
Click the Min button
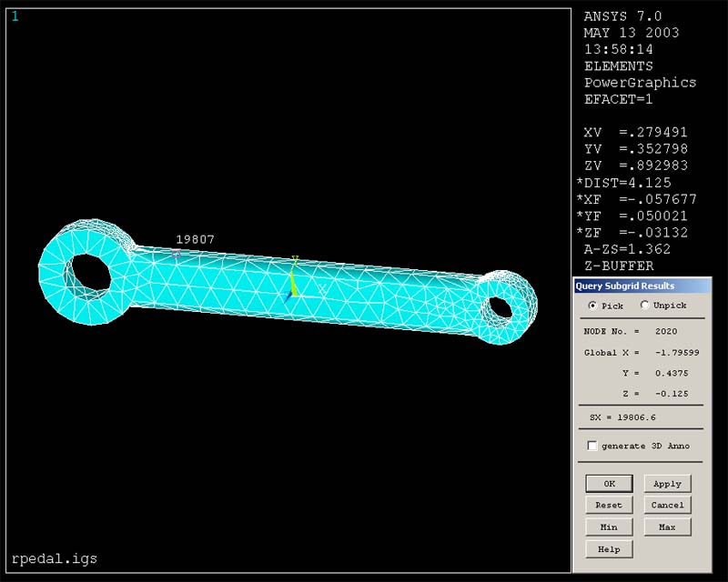pos(609,527)
